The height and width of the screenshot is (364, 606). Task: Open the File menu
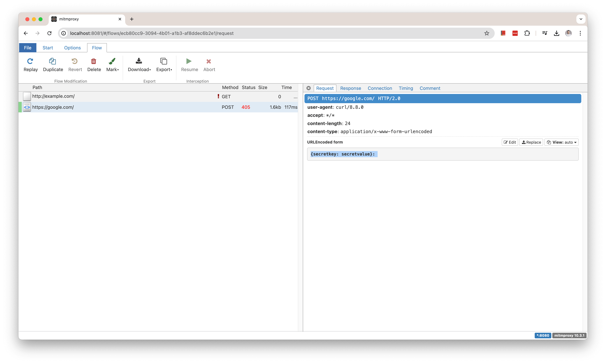pos(28,48)
